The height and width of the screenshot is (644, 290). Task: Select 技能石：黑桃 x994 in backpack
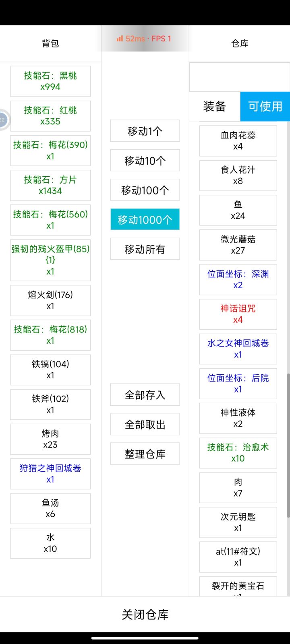pyautogui.click(x=50, y=81)
